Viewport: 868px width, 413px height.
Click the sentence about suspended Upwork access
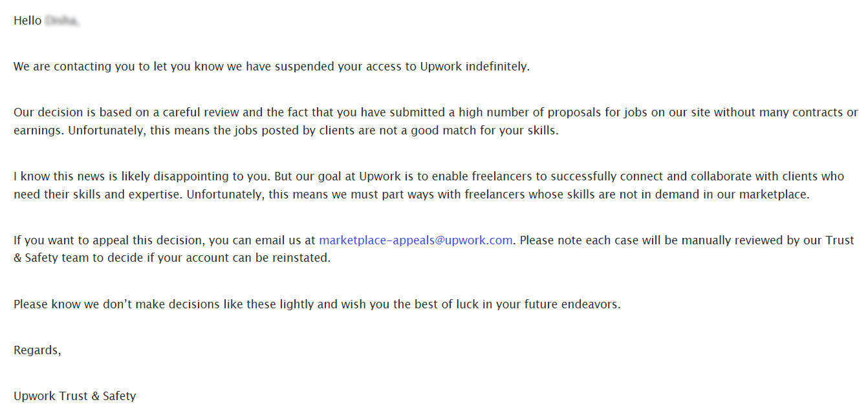click(272, 67)
